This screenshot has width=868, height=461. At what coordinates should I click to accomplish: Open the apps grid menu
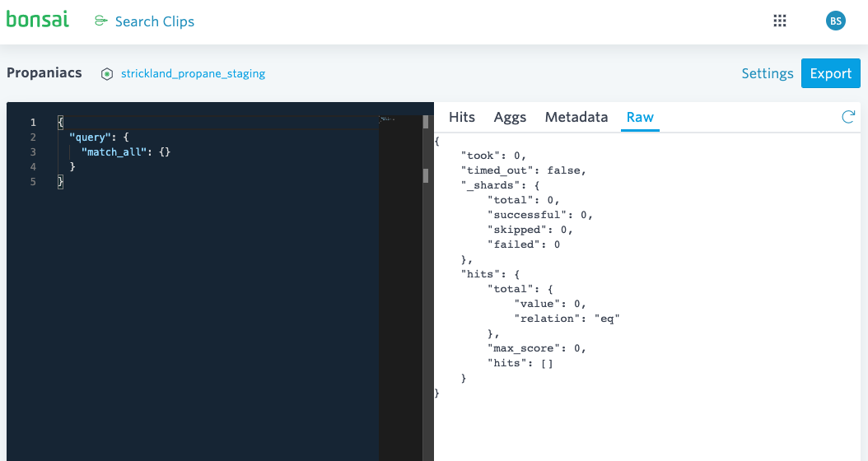tap(780, 21)
